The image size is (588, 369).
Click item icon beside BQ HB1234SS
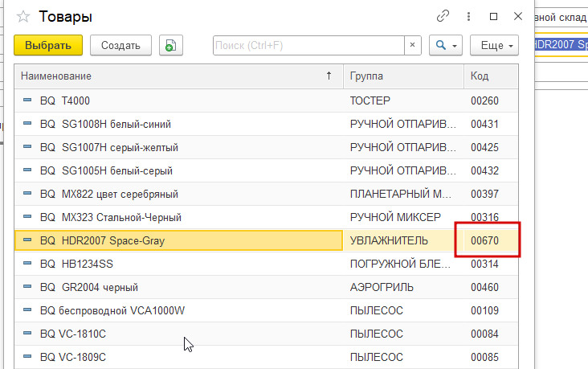[27, 263]
